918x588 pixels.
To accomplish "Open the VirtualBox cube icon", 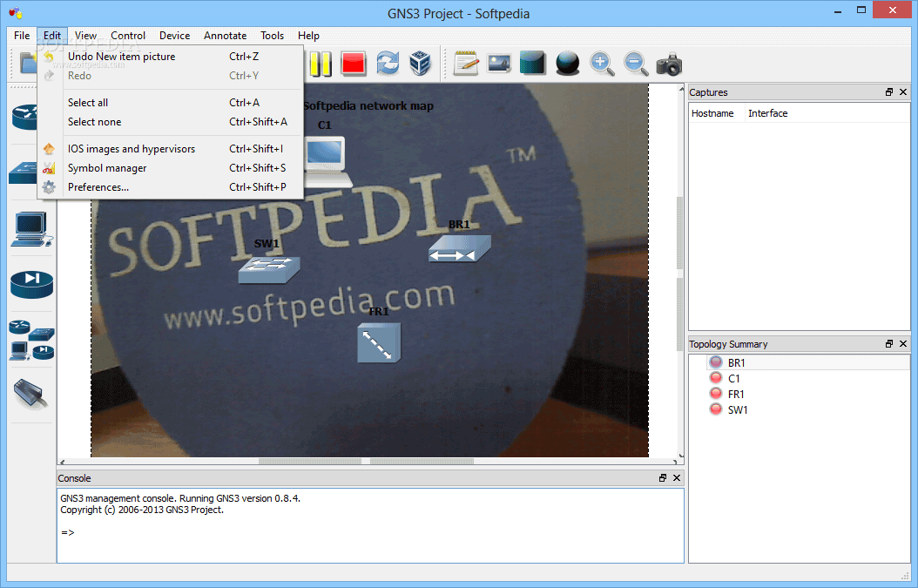I will tap(421, 64).
